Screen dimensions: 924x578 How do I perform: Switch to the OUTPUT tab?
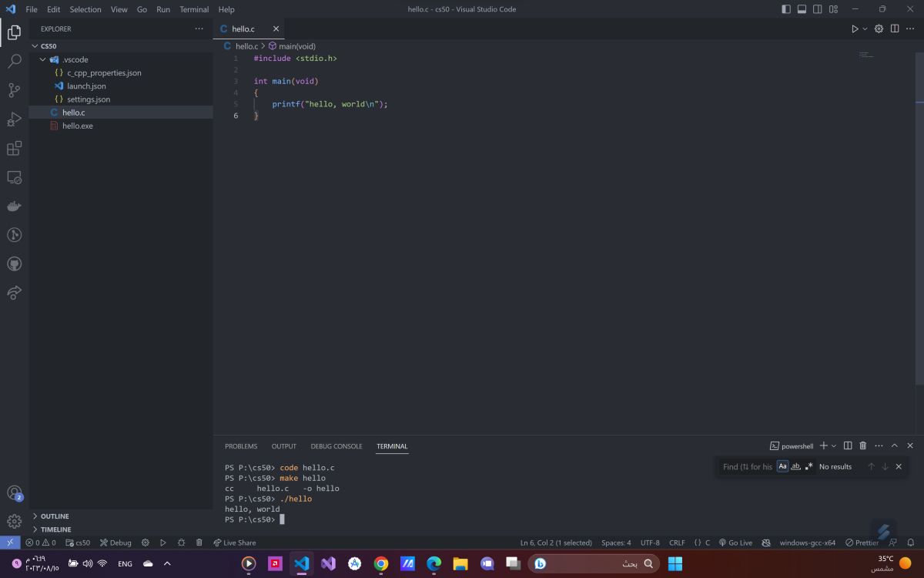(x=284, y=446)
